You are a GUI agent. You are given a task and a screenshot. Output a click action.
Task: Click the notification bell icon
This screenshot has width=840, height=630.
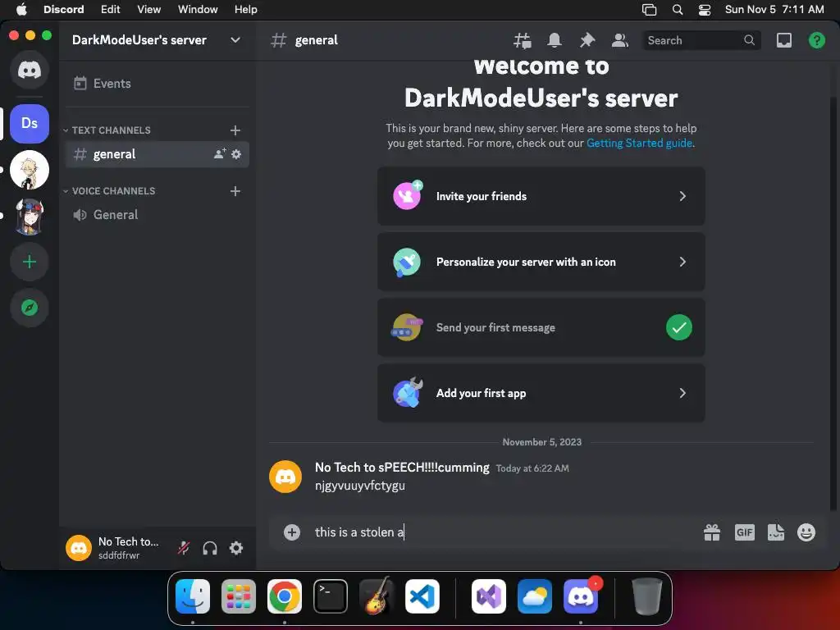click(x=555, y=40)
